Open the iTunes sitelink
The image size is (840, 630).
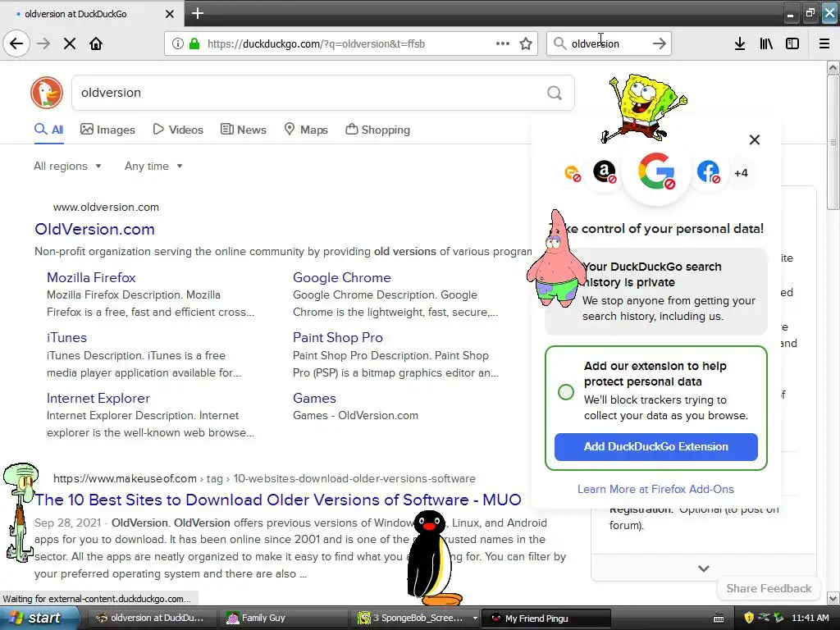(x=66, y=337)
